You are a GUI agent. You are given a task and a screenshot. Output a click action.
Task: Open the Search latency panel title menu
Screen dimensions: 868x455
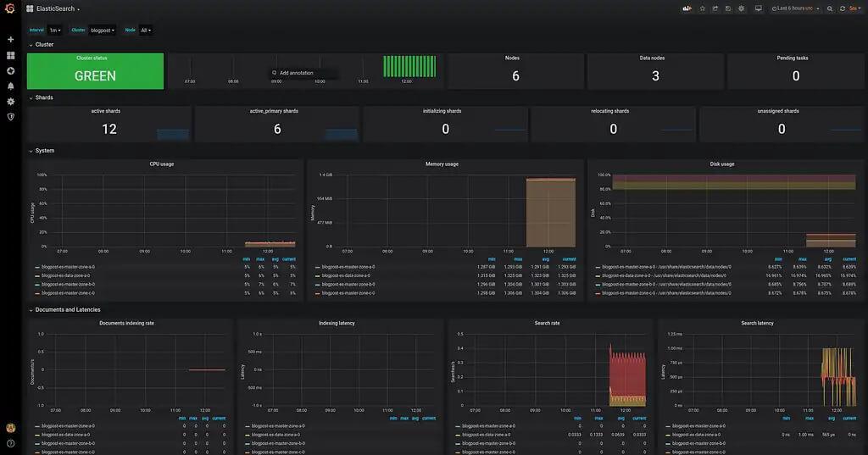[757, 324]
